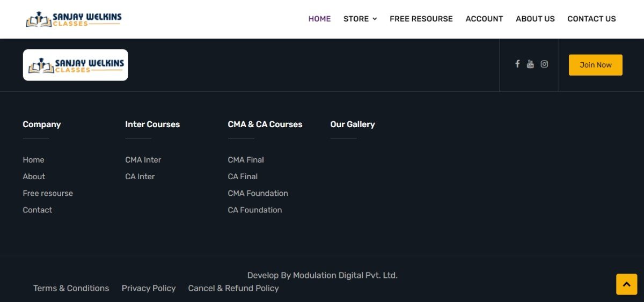View the Privacy Policy link
This screenshot has height=302, width=644.
click(x=149, y=288)
